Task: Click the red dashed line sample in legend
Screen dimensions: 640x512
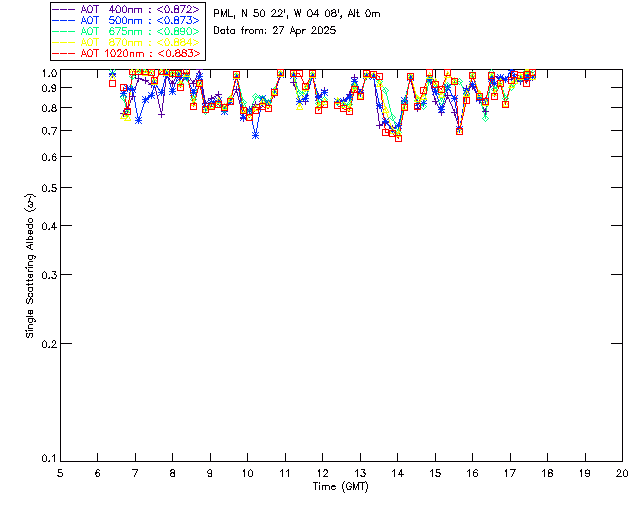Action: coord(63,53)
